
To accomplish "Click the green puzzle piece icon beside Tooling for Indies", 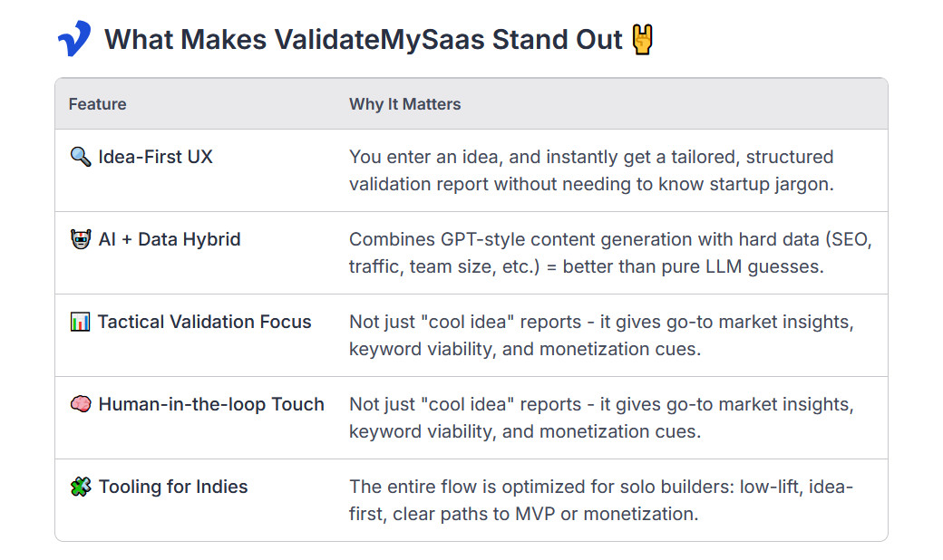I will 81,487.
